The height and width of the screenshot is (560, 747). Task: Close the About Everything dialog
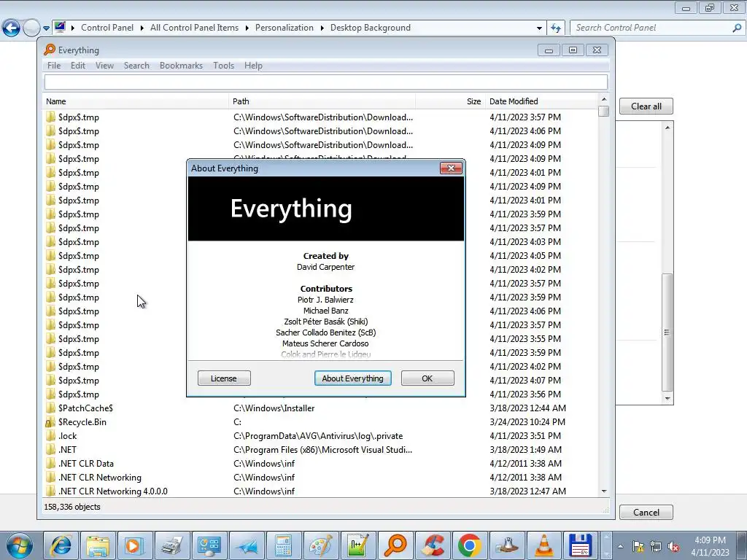[x=451, y=168]
